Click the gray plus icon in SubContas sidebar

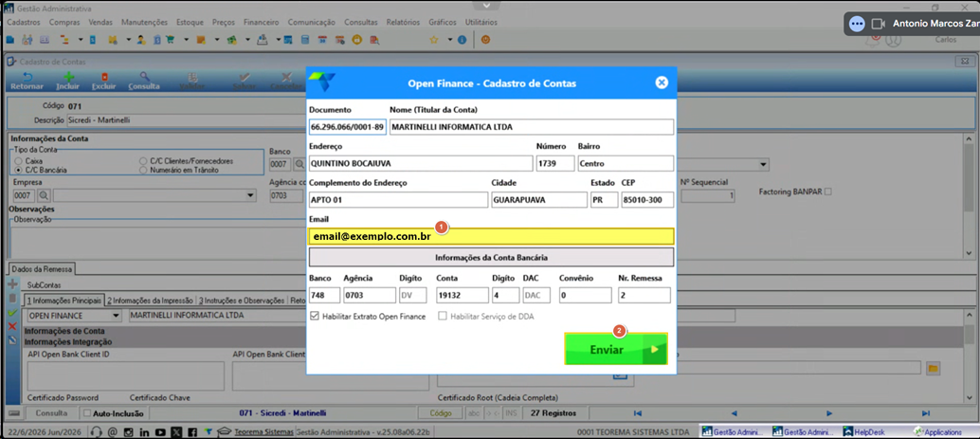point(12,284)
